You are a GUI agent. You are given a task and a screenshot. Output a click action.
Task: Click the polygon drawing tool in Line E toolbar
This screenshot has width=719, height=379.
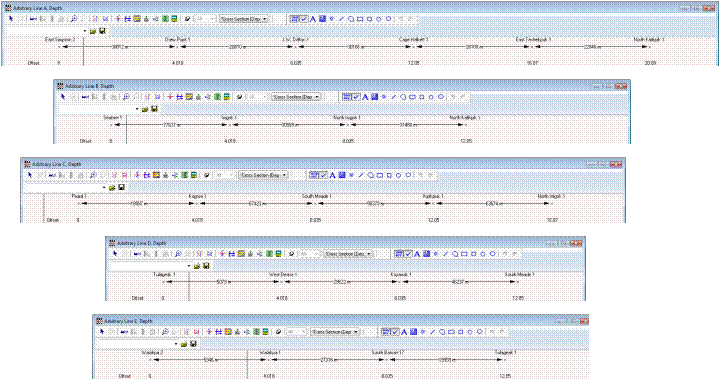tap(442, 331)
